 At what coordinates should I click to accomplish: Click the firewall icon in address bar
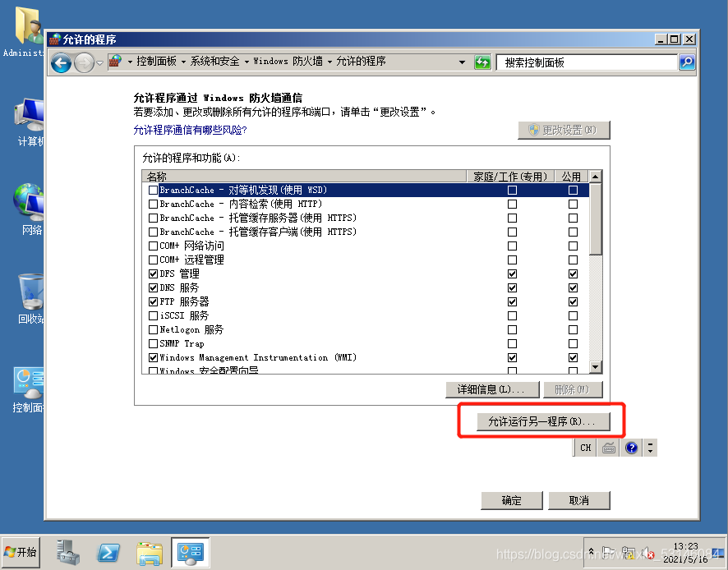click(115, 62)
